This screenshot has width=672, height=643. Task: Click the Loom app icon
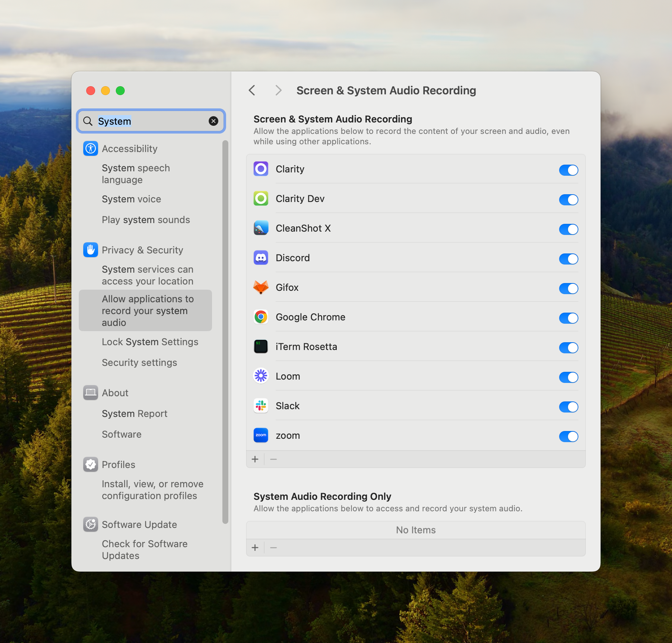(261, 376)
